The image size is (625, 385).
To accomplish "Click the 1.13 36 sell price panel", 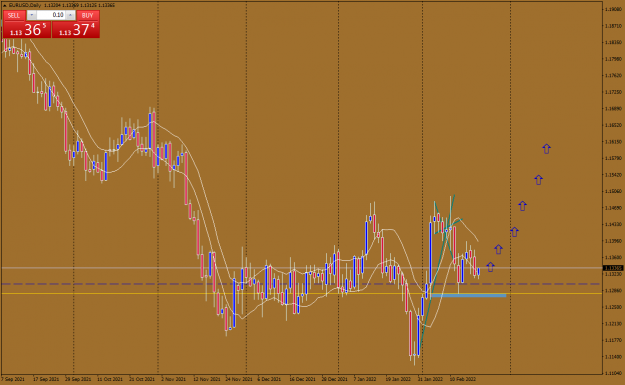I will click(27, 30).
